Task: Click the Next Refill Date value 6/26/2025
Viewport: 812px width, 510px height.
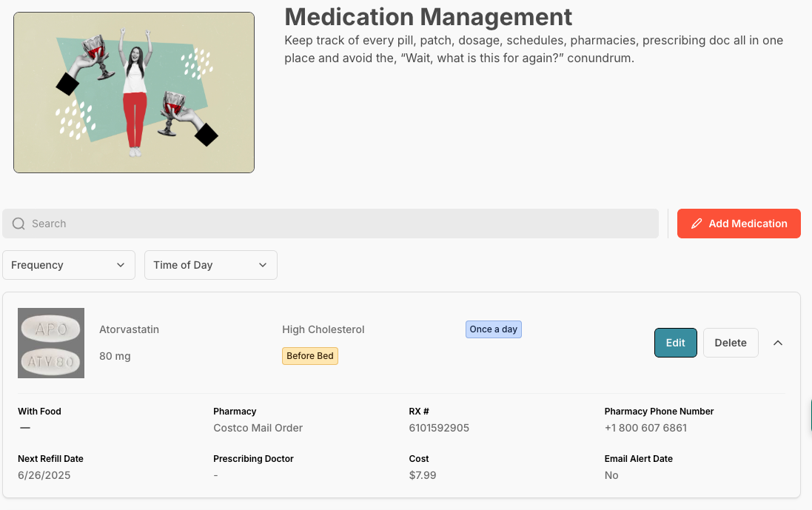Action: (x=44, y=475)
